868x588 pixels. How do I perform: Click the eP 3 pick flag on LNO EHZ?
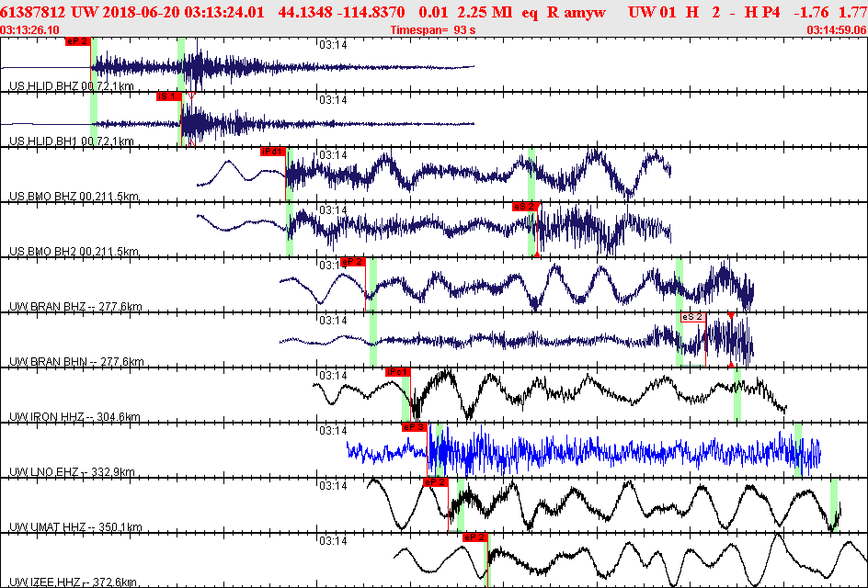[x=414, y=427]
